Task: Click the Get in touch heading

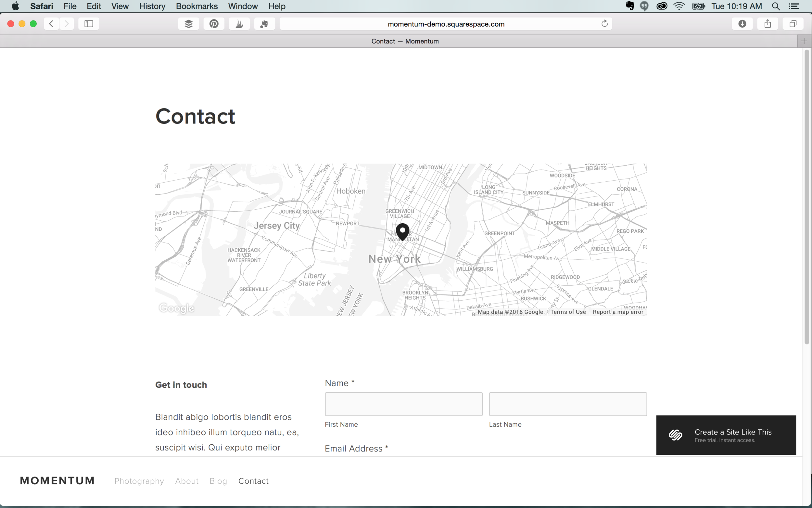Action: coord(181,385)
